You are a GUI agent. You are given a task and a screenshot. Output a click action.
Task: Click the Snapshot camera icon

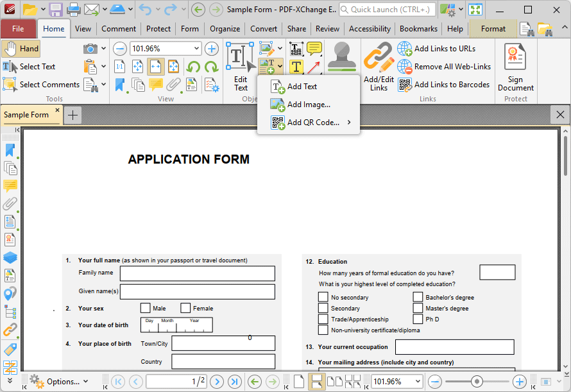[90, 49]
